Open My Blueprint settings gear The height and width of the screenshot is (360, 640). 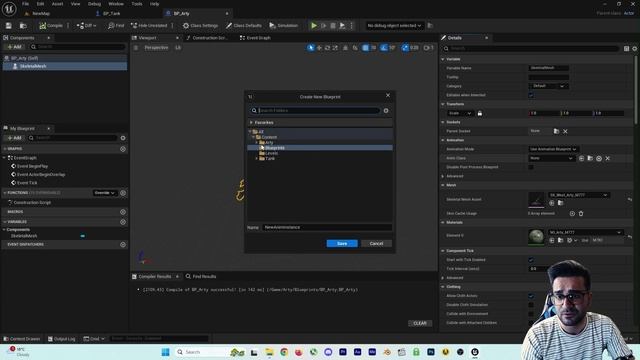point(123,138)
